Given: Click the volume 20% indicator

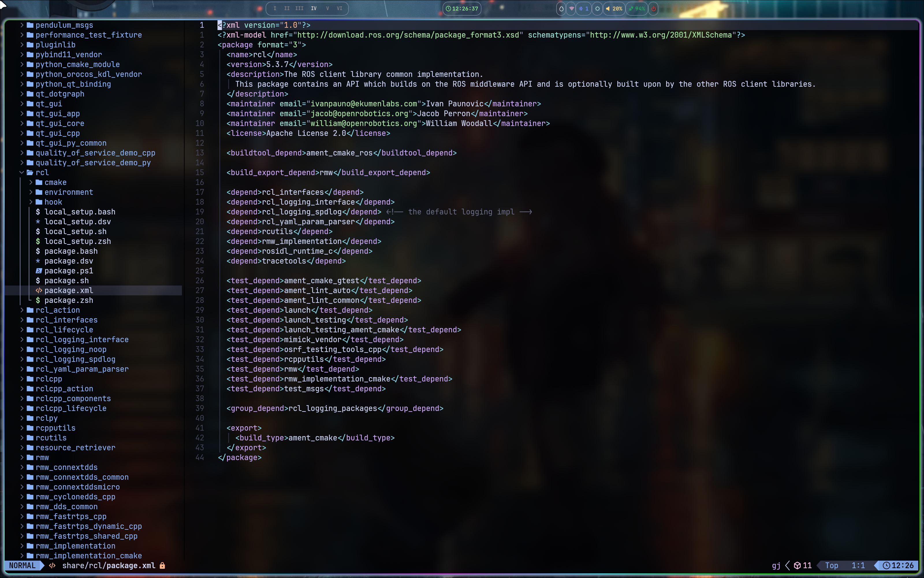Looking at the screenshot, I should [614, 8].
